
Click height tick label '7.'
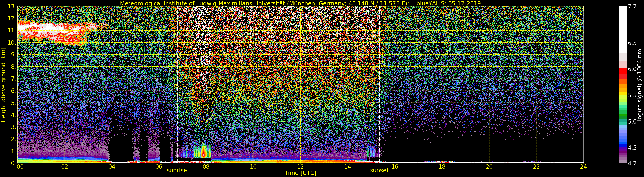13,79
